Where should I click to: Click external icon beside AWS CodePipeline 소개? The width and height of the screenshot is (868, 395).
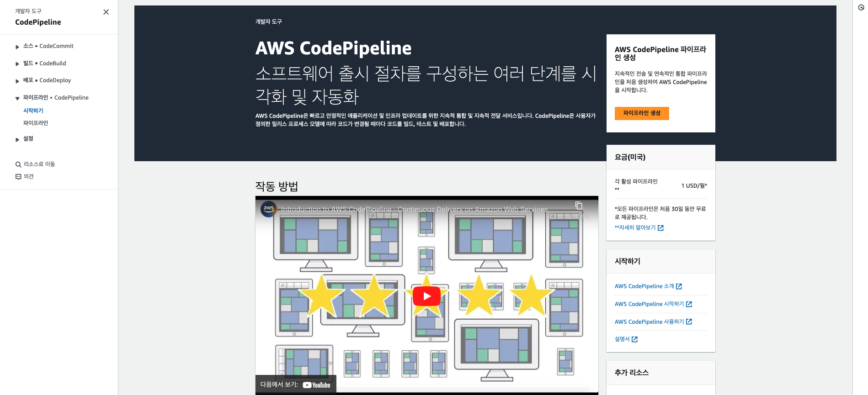pyautogui.click(x=679, y=286)
